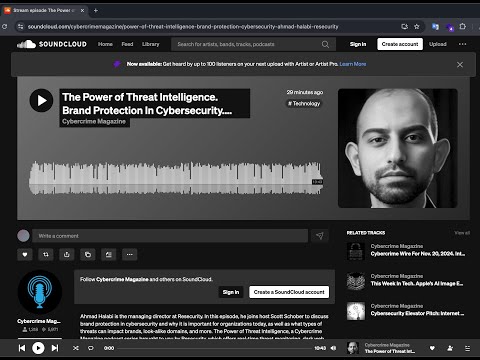The width and height of the screenshot is (480, 360).
Task: Play the track with the large play button
Action: (41, 100)
